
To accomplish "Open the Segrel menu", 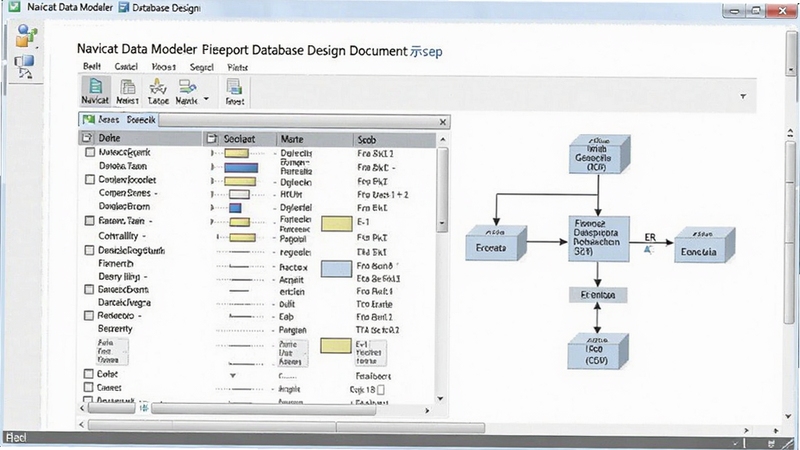I will [x=202, y=67].
